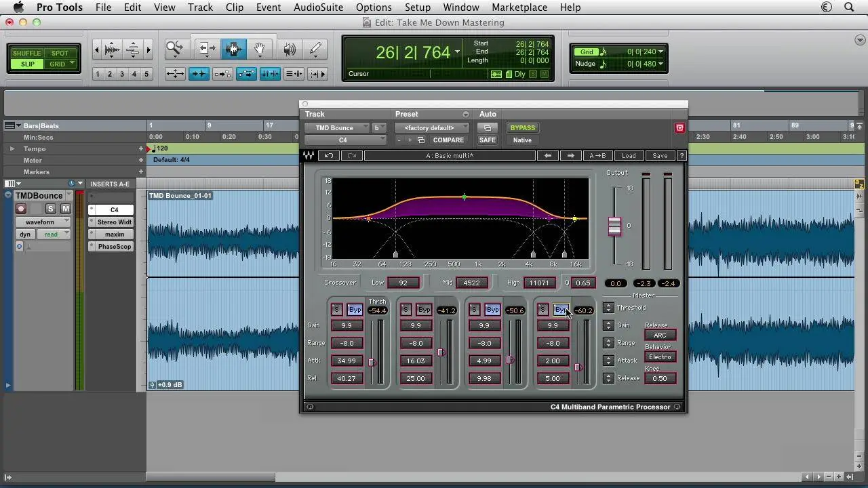Viewport: 868px width, 488px height.
Task: Click the horizontal zoom out arrow
Action: click(97, 49)
